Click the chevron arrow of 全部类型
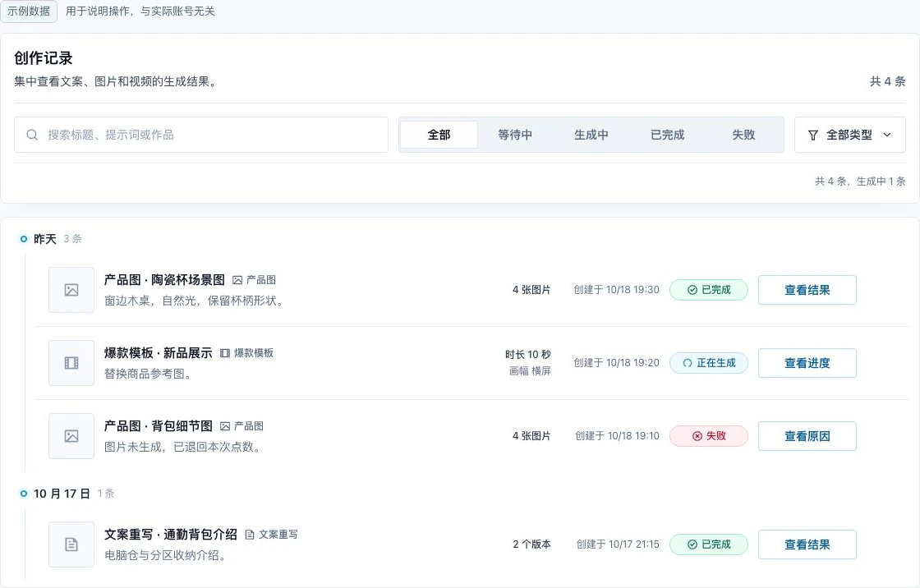The height and width of the screenshot is (588, 920). tap(887, 135)
